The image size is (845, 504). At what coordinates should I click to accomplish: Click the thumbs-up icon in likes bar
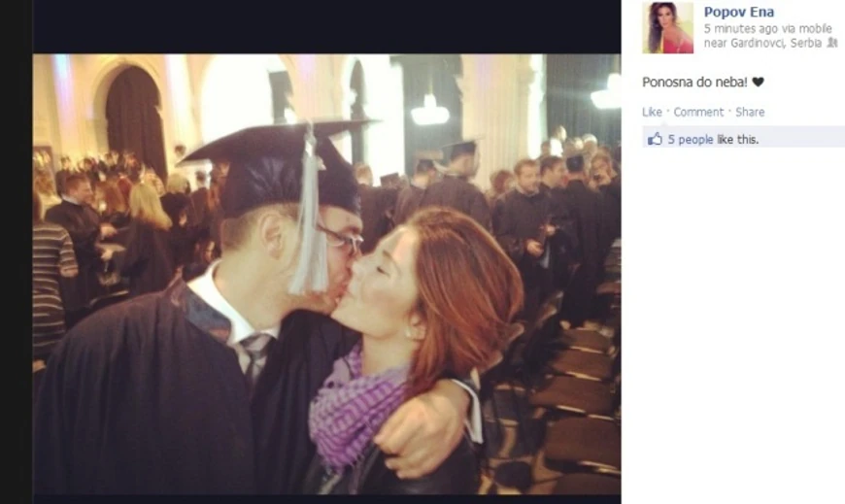655,139
